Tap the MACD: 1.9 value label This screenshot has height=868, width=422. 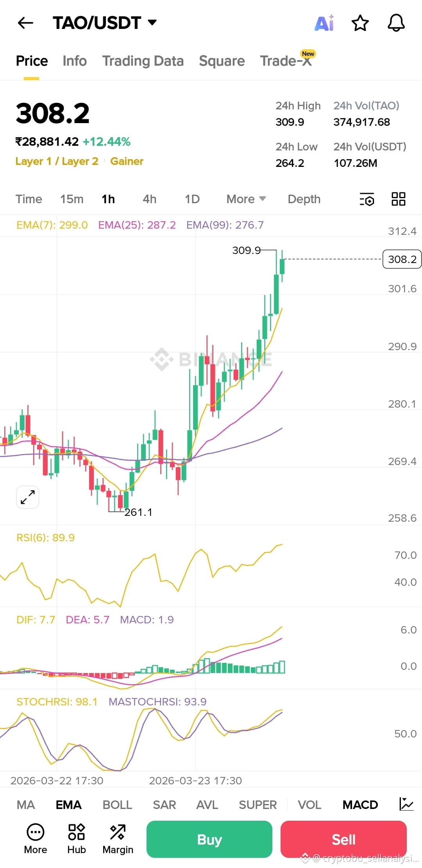pos(147,619)
